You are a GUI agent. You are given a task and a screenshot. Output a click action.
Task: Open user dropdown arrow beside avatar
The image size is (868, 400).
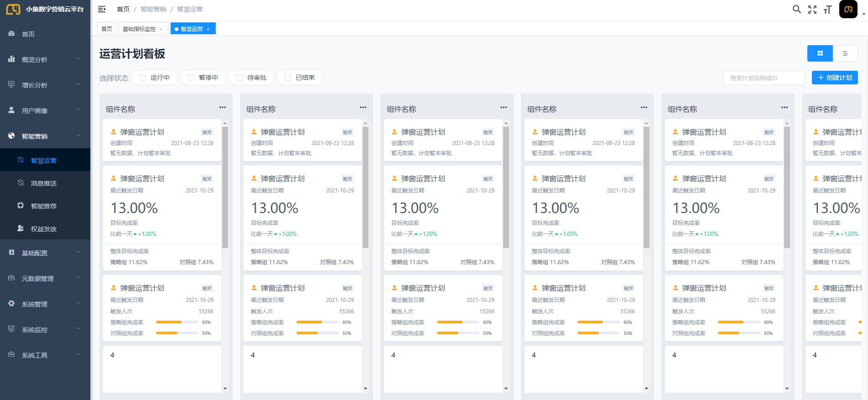863,15
